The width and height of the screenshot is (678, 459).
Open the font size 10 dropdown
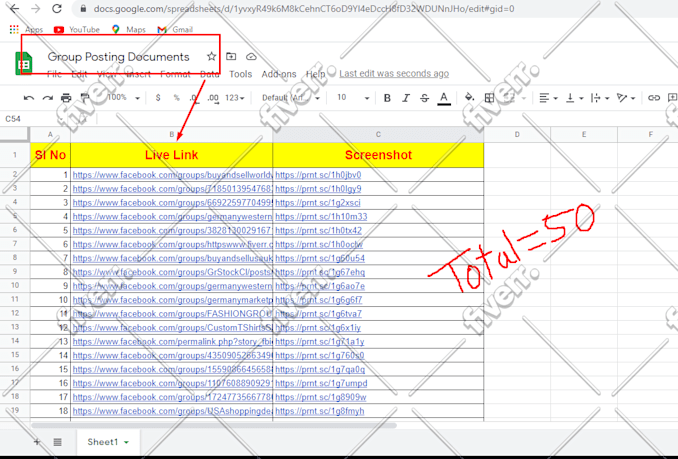pos(353,98)
